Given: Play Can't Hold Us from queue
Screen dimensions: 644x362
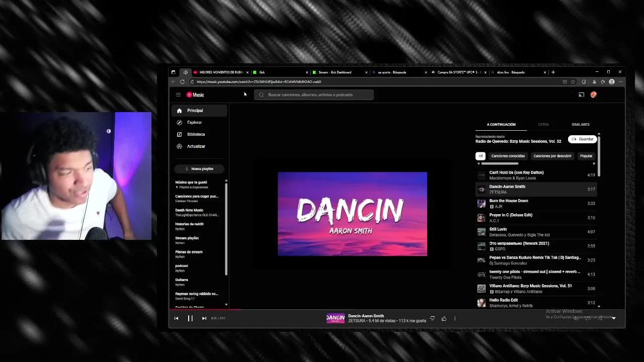Looking at the screenshot, I should (x=536, y=175).
